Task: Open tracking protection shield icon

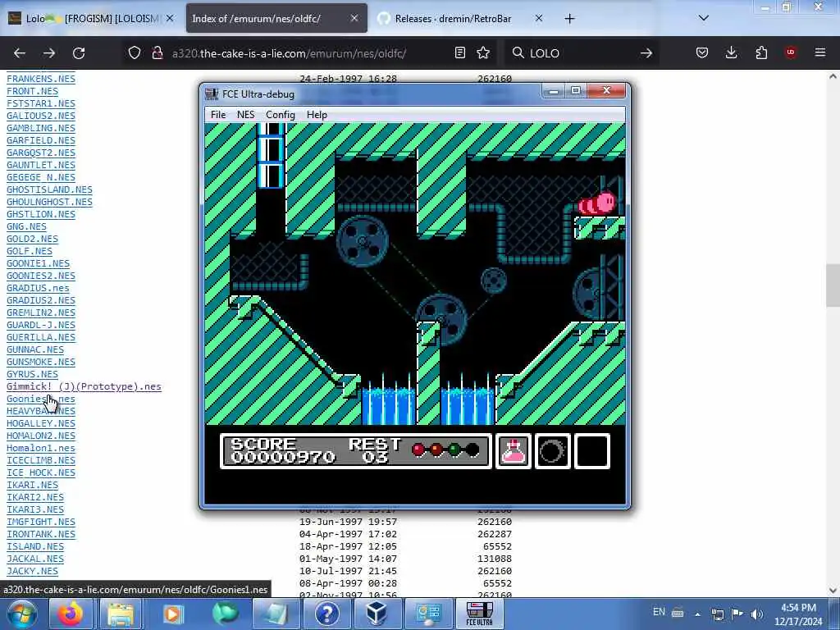Action: [x=135, y=52]
